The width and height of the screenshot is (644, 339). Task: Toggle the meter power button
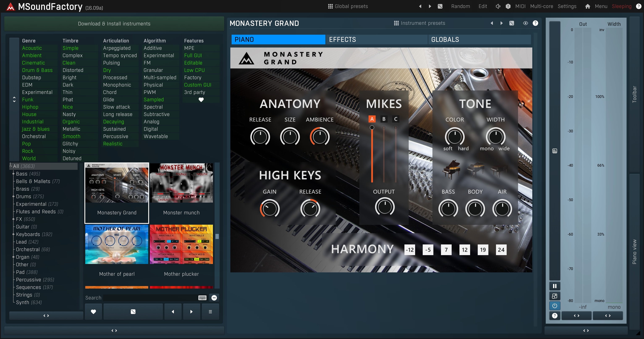pyautogui.click(x=555, y=306)
